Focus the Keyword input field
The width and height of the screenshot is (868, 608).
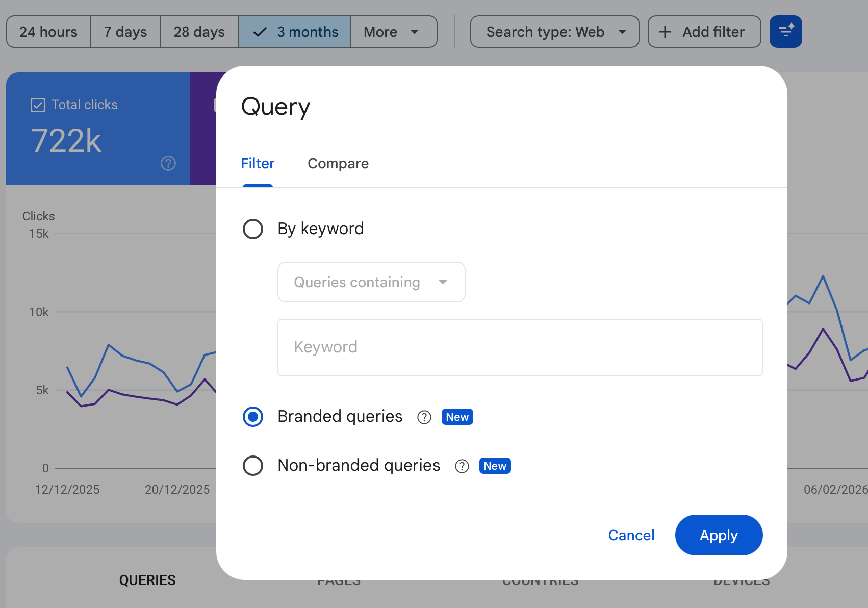(520, 347)
